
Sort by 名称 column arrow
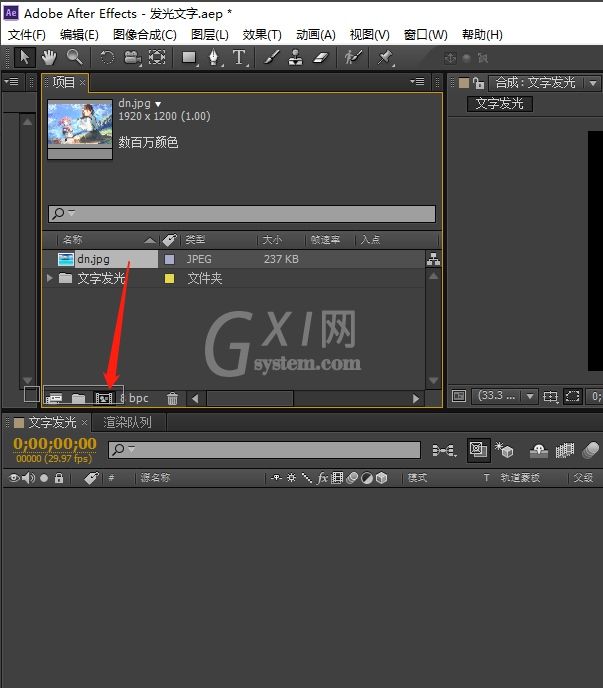pos(150,240)
